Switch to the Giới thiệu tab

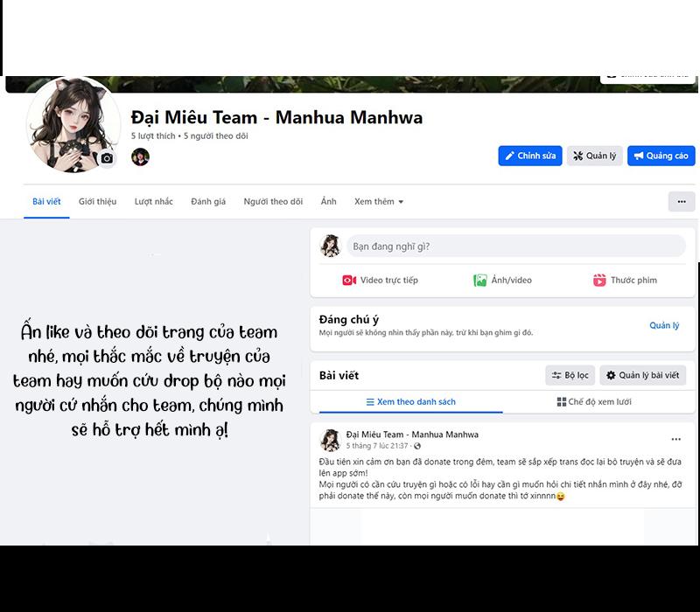pos(97,202)
